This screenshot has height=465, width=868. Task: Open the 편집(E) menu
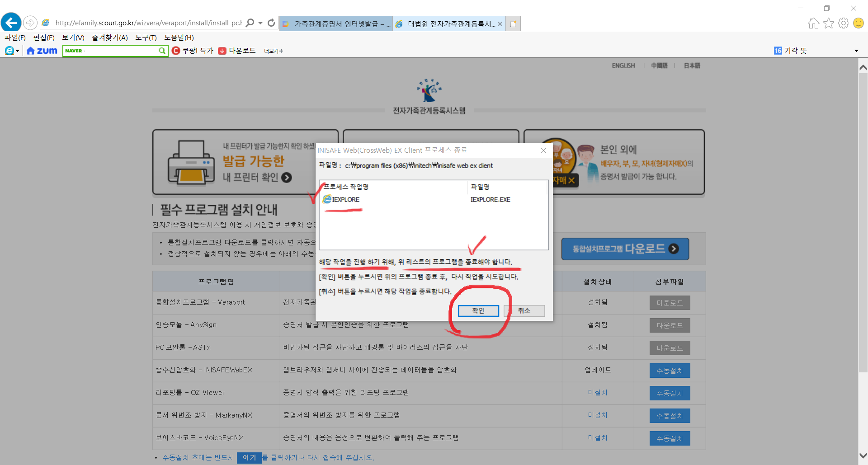(x=44, y=38)
